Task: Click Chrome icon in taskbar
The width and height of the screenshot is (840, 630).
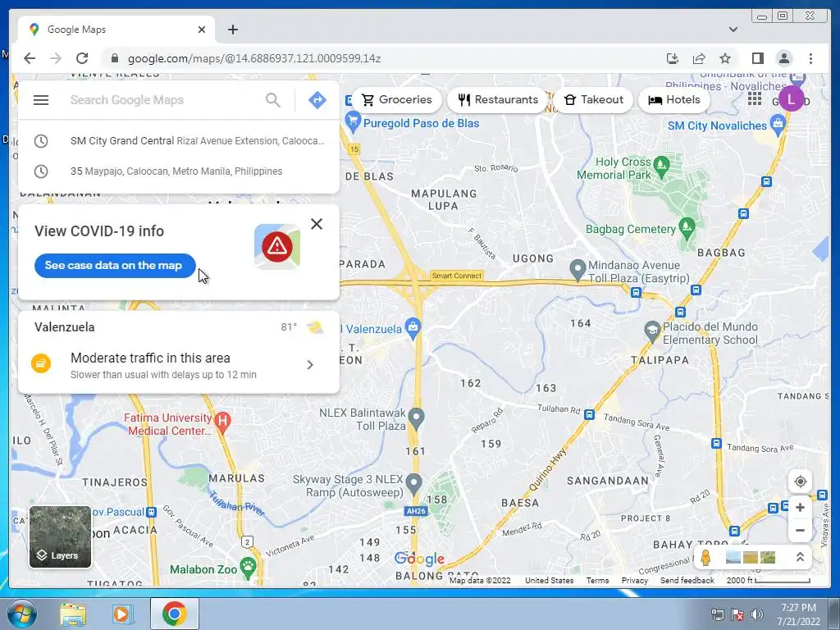Action: click(174, 614)
